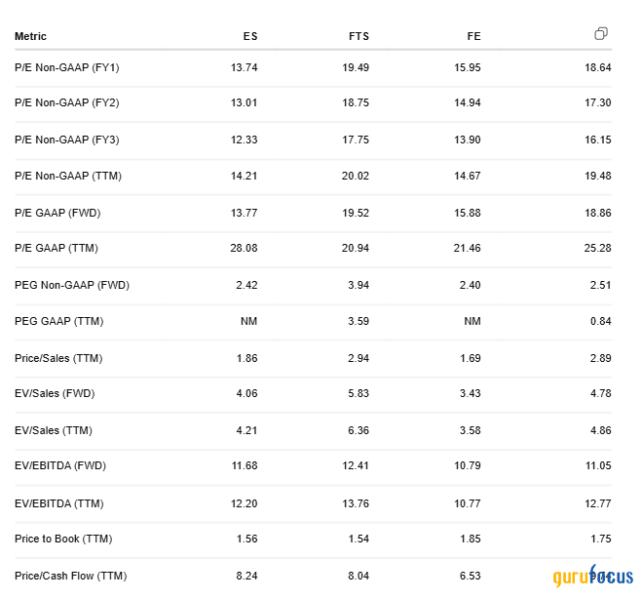
Task: Select the Price/Sales (TTM) row label
Action: pyautogui.click(x=58, y=358)
